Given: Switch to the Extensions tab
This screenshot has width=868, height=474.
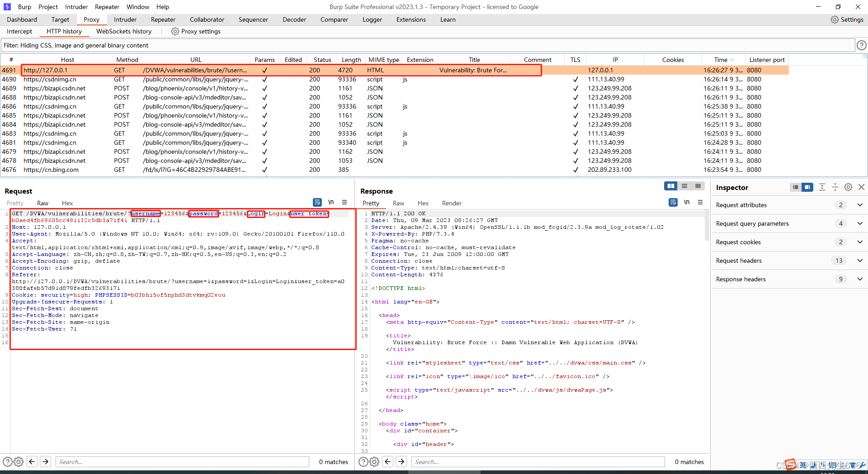Looking at the screenshot, I should coord(411,19).
